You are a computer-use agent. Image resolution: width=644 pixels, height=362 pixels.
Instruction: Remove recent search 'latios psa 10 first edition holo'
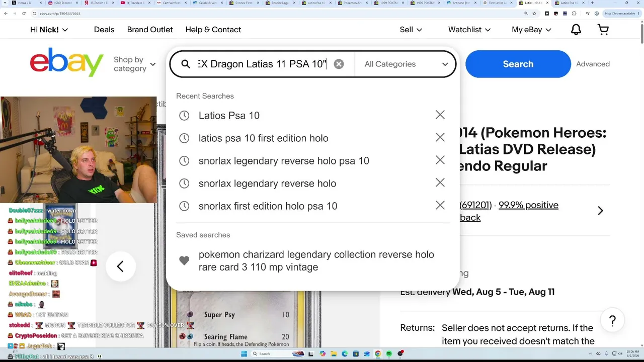pos(440,138)
